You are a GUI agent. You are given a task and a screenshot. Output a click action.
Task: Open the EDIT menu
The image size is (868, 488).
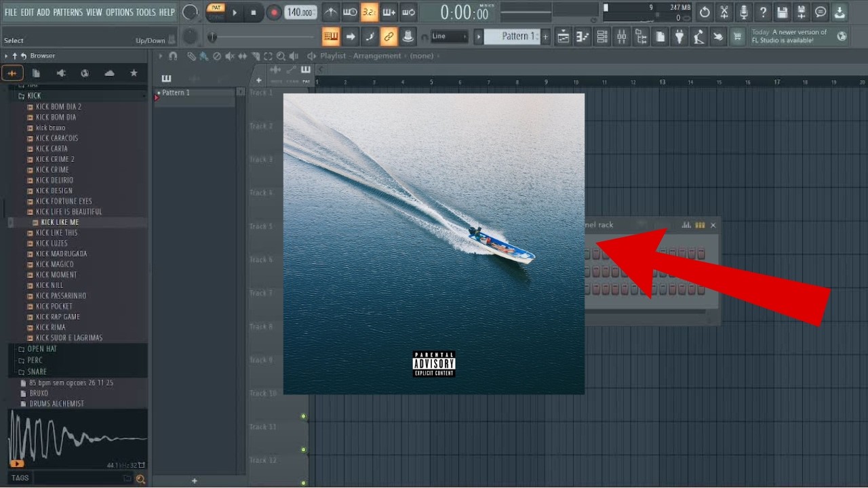pos(27,12)
